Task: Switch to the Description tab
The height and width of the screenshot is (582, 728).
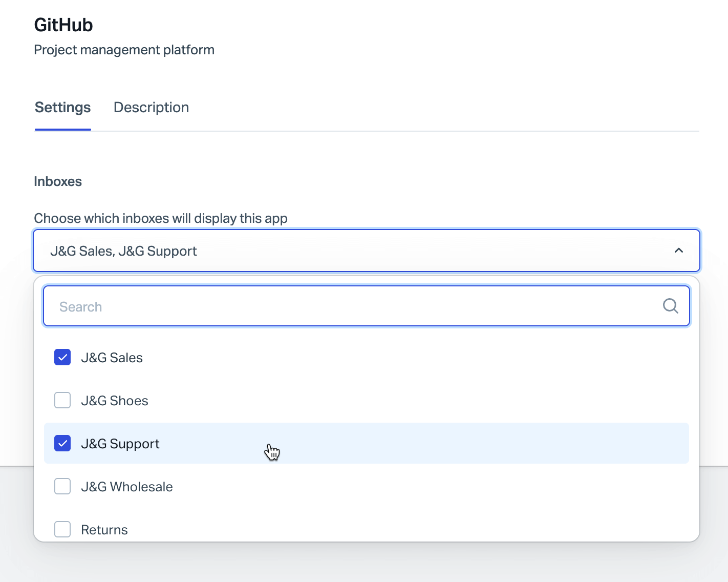Action: (151, 108)
